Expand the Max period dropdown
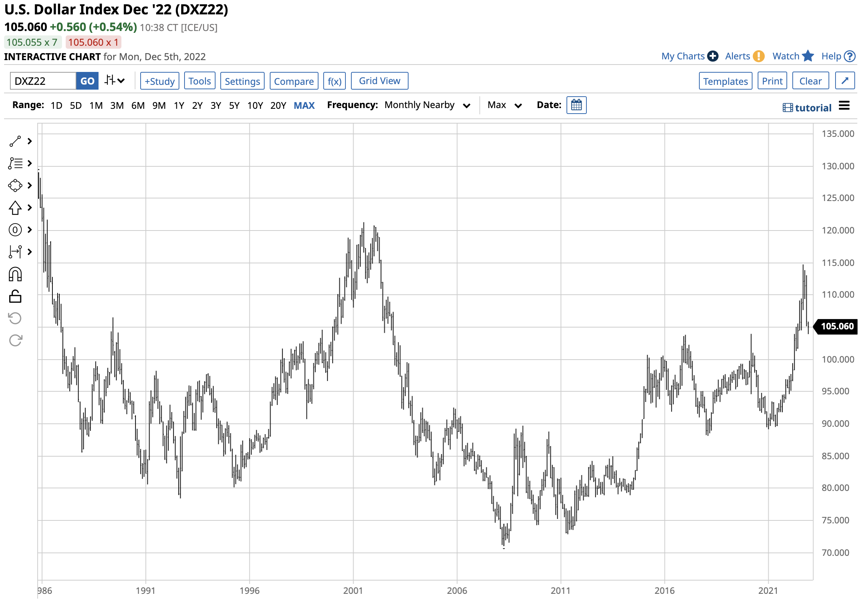The width and height of the screenshot is (868, 613). 504,105
